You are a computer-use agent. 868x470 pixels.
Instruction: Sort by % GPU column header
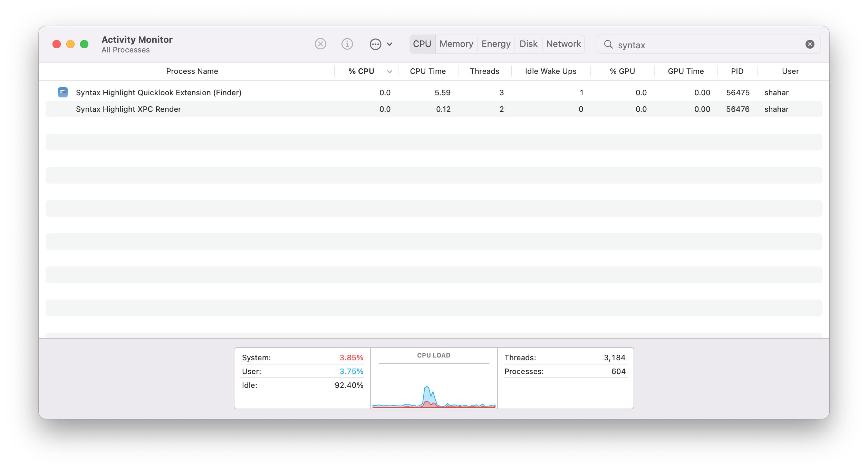(x=622, y=71)
